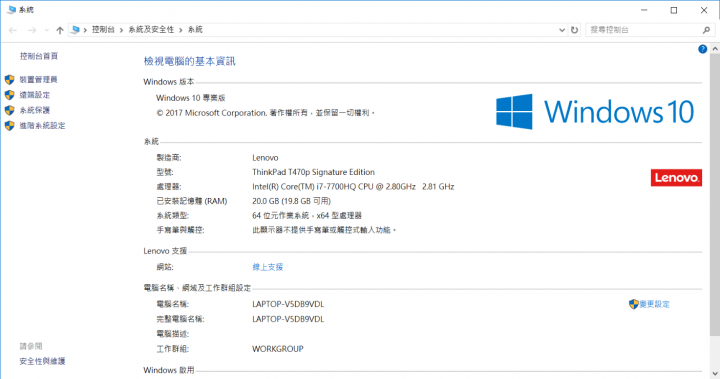Click the red Lenovo logo
Image resolution: width=720 pixels, height=379 pixels.
point(676,178)
